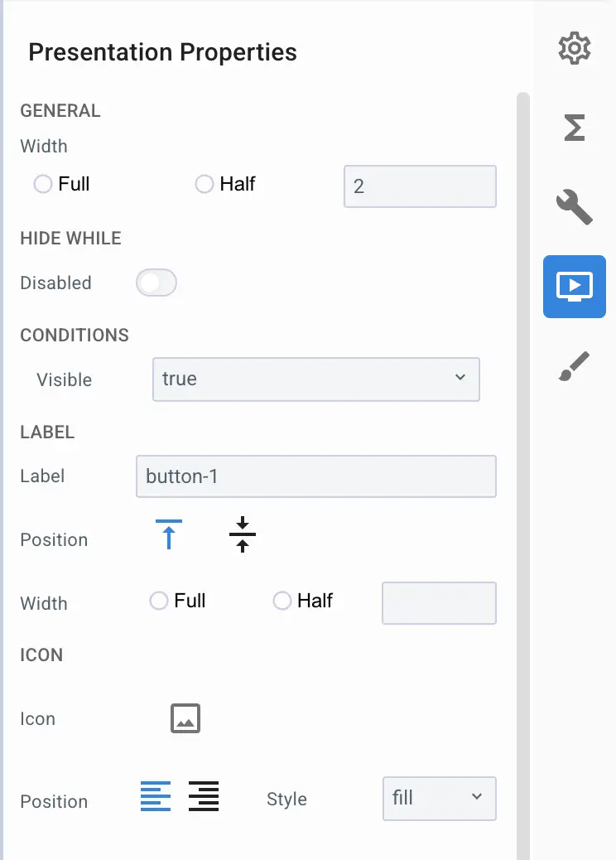
Task: Click the Label field containing button-1
Action: (315, 476)
